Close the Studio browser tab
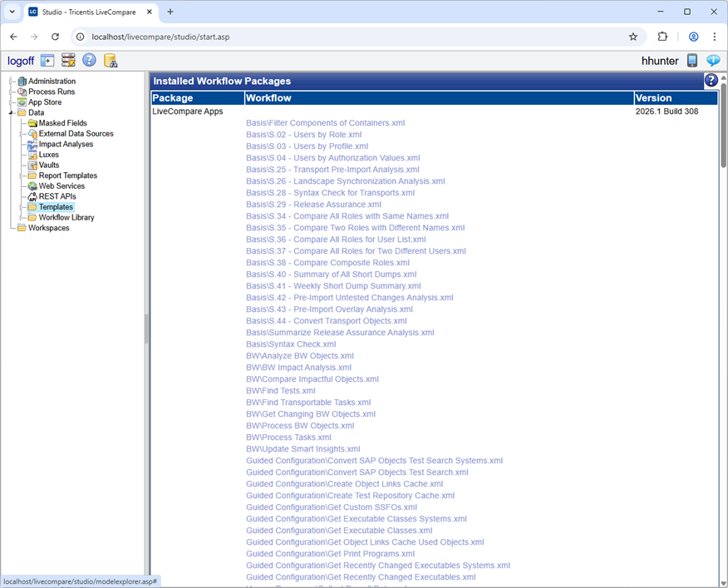Viewport: 728px width, 588px height. [149, 12]
